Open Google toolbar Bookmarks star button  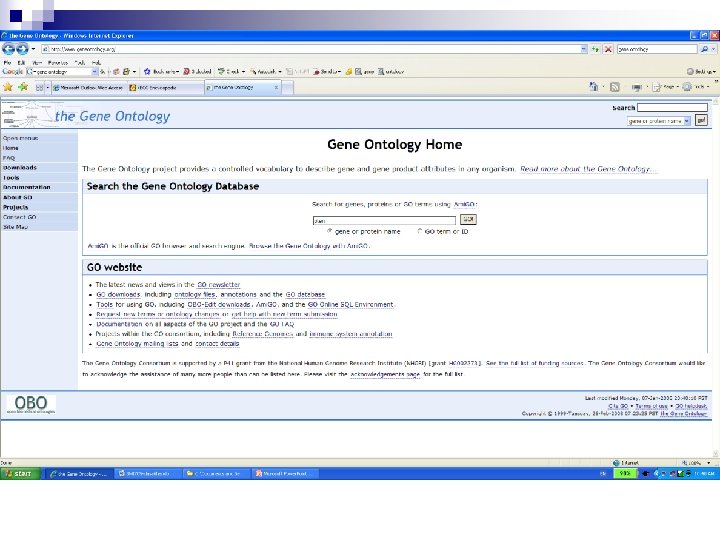pos(161,72)
